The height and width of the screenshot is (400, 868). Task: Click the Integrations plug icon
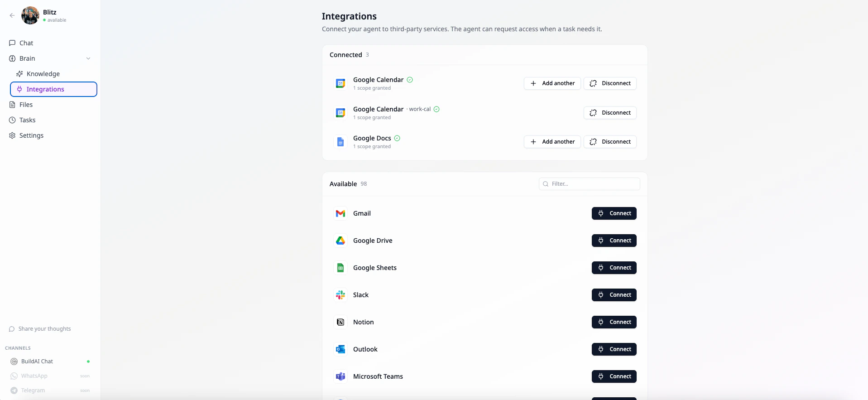19,89
